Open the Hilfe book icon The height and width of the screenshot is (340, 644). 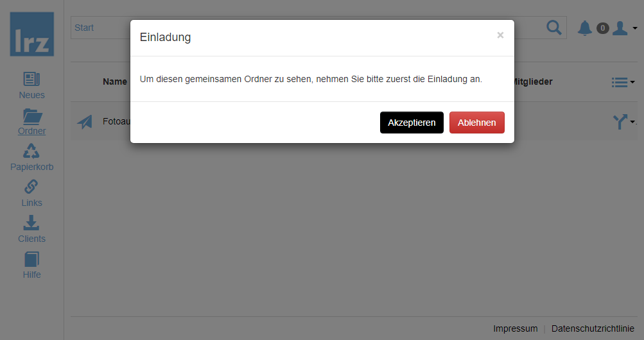[x=31, y=259]
